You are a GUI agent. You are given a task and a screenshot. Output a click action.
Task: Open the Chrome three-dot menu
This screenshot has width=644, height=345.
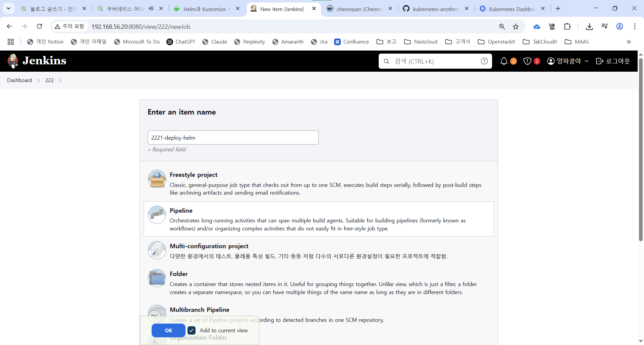635,26
